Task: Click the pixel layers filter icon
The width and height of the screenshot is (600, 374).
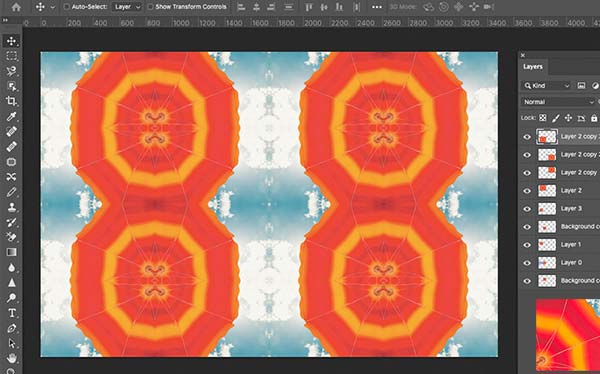Action: (x=581, y=86)
